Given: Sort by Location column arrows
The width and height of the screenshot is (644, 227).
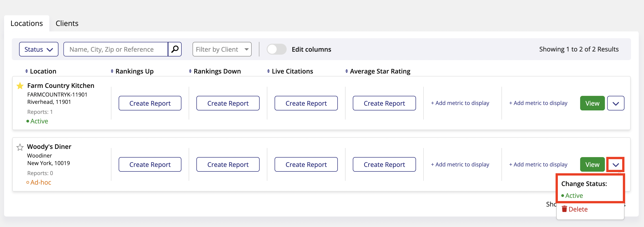Looking at the screenshot, I should click(27, 71).
